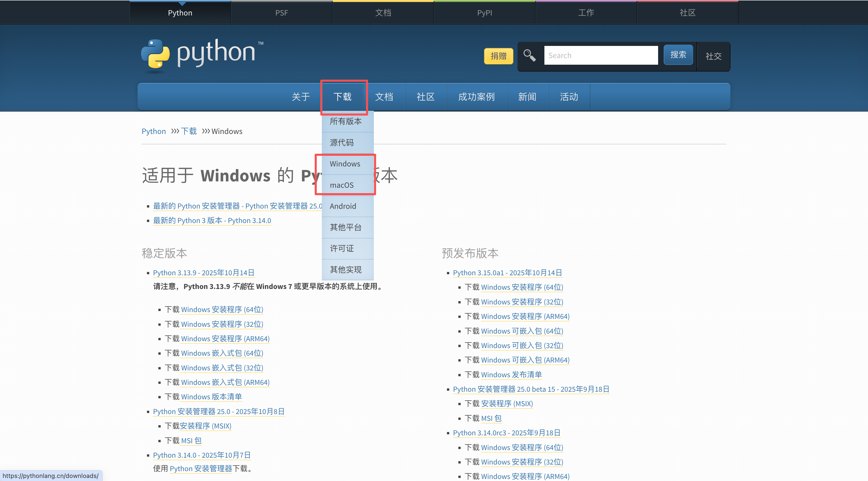Image resolution: width=868 pixels, height=481 pixels.
Task: Open the Python 3.13.9 release link
Action: coord(204,273)
